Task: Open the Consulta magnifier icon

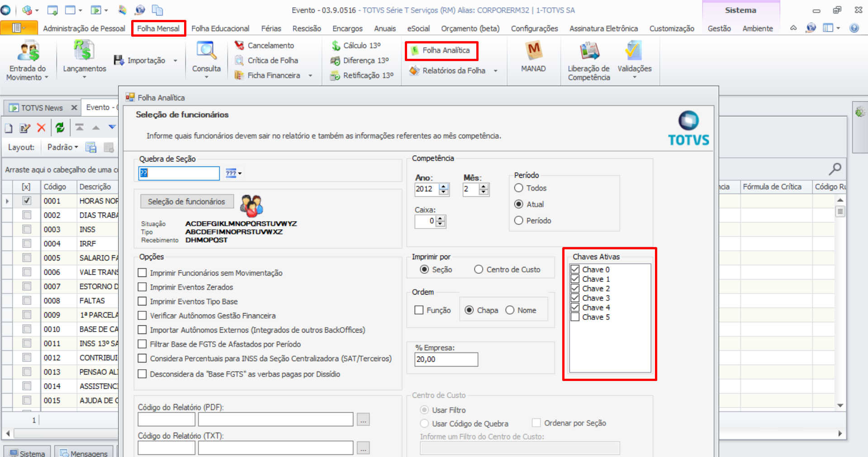Action: click(x=207, y=51)
